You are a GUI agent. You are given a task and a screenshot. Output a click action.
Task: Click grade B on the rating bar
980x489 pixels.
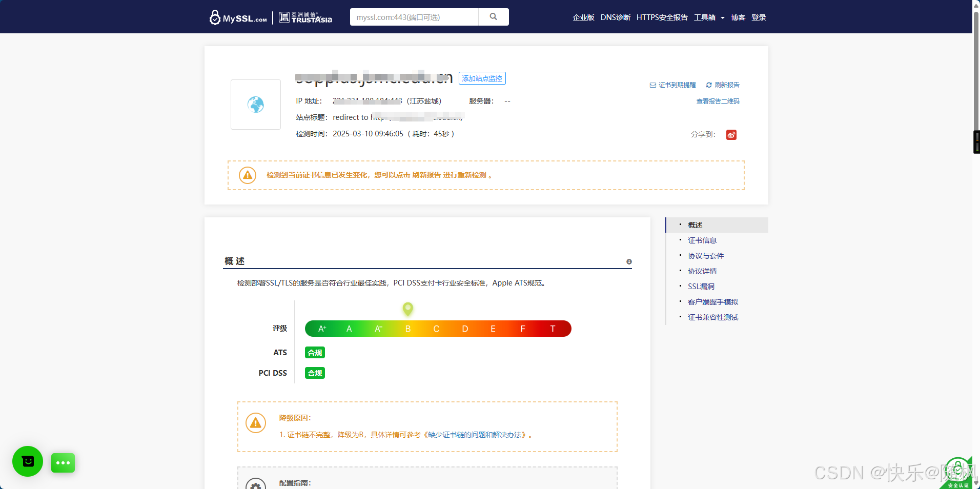pos(408,329)
